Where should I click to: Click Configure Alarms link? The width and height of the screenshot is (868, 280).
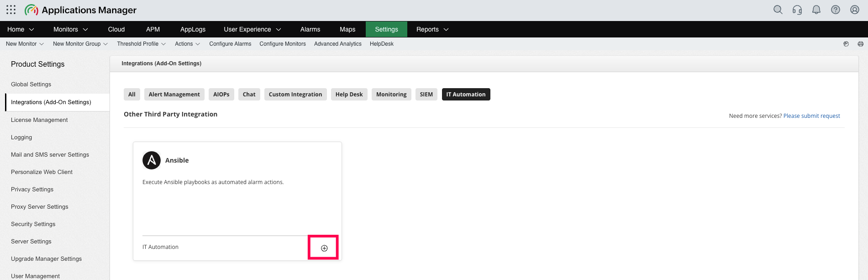(x=230, y=44)
